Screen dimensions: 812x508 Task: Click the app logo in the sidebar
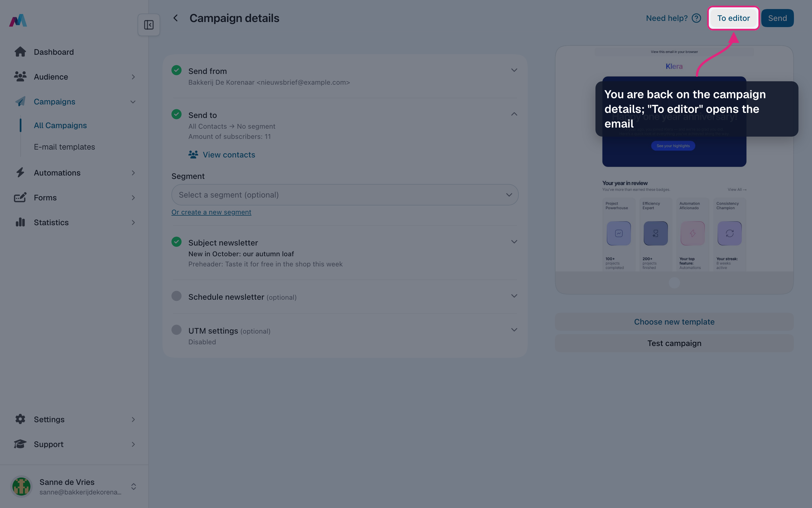[18, 21]
